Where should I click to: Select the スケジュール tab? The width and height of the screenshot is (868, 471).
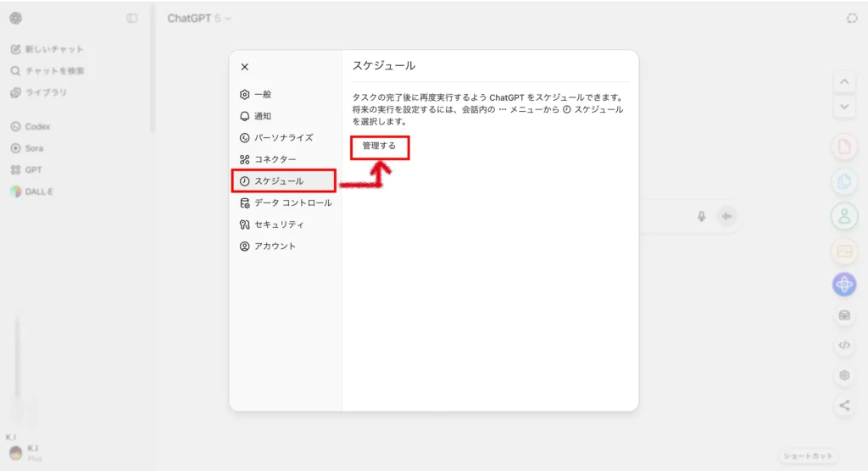click(283, 181)
